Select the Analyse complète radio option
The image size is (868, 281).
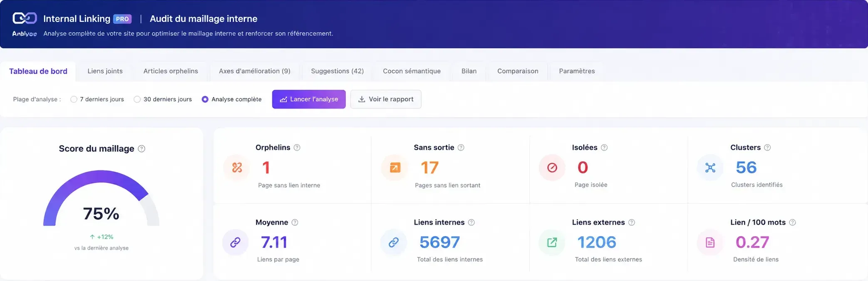point(205,99)
